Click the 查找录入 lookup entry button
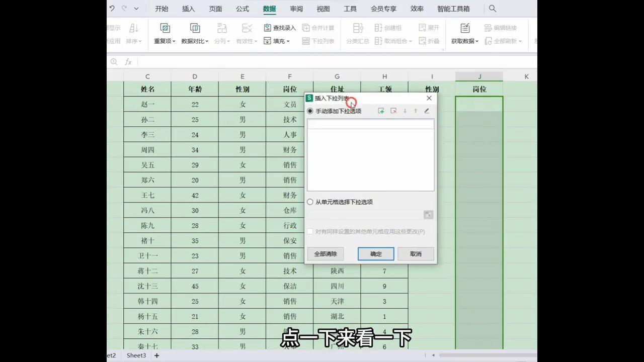Image resolution: width=644 pixels, height=362 pixels. coord(280,28)
